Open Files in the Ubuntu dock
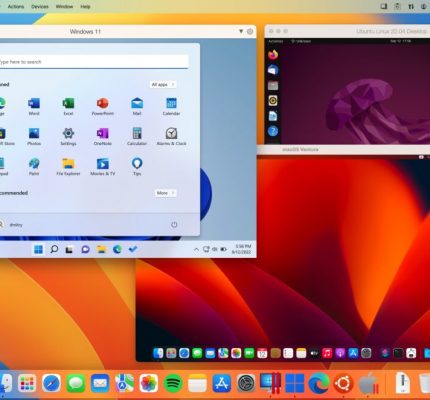This screenshot has height=400, width=430. pos(273,85)
